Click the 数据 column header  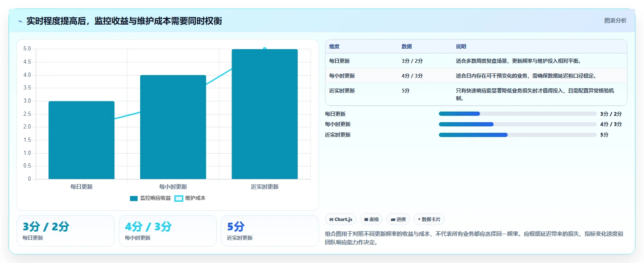click(407, 47)
